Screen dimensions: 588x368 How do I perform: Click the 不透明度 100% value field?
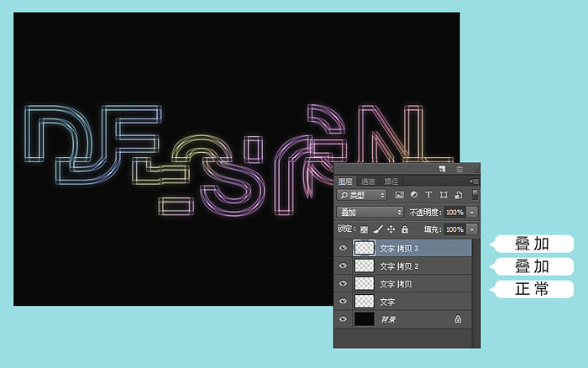tap(455, 213)
